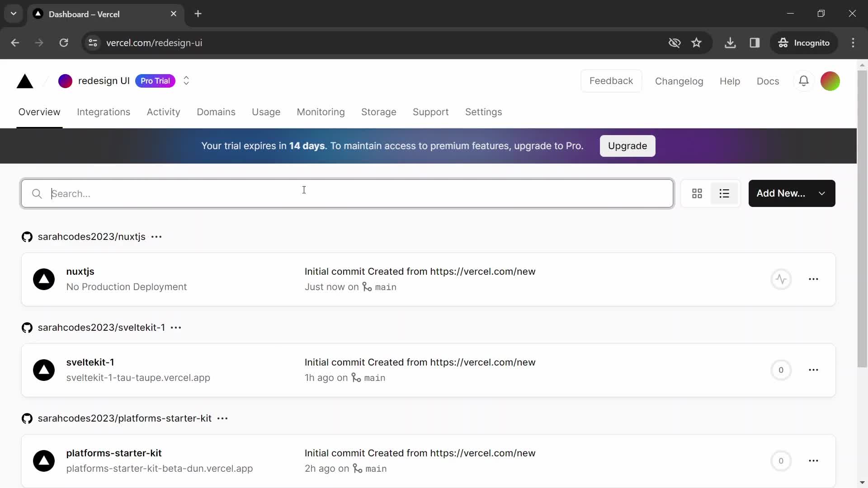Click the nuxtjs project Vercel logo icon
This screenshot has width=868, height=488.
click(x=45, y=279)
